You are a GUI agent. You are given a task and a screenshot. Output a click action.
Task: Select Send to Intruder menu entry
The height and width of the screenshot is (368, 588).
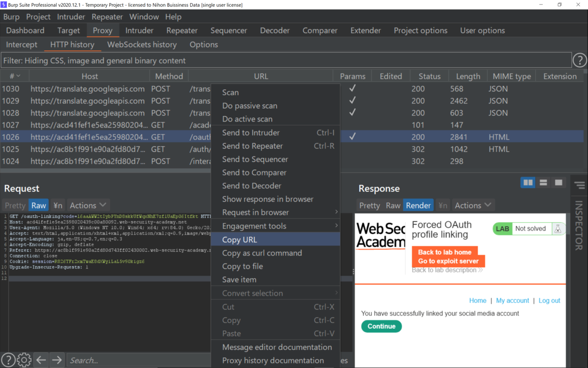(x=275, y=132)
